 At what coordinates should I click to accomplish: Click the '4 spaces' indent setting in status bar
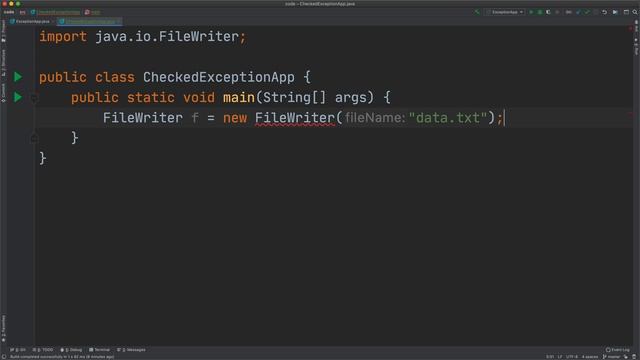(x=590, y=357)
